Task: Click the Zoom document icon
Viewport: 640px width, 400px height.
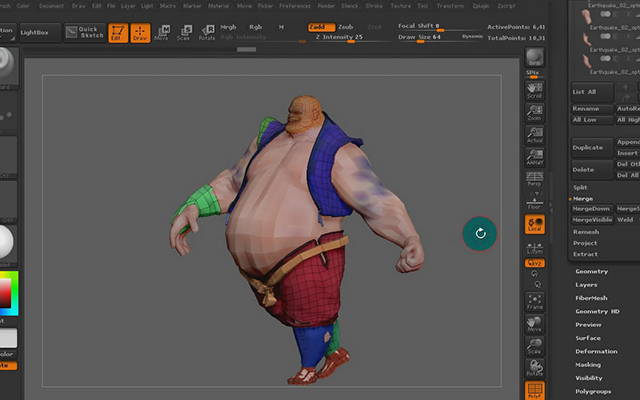Action: click(534, 113)
